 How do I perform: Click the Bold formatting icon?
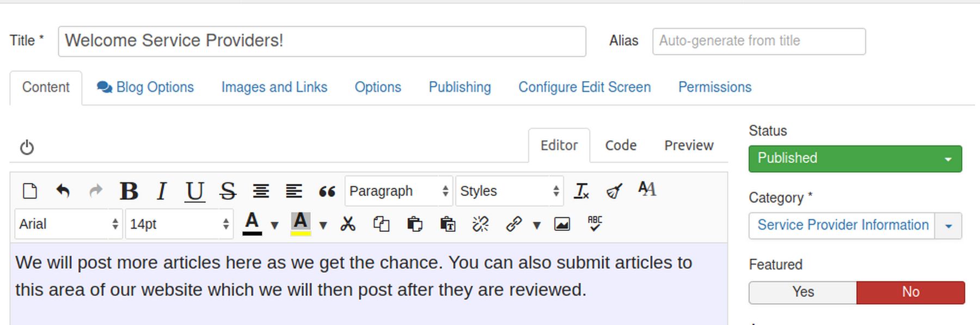(x=129, y=191)
